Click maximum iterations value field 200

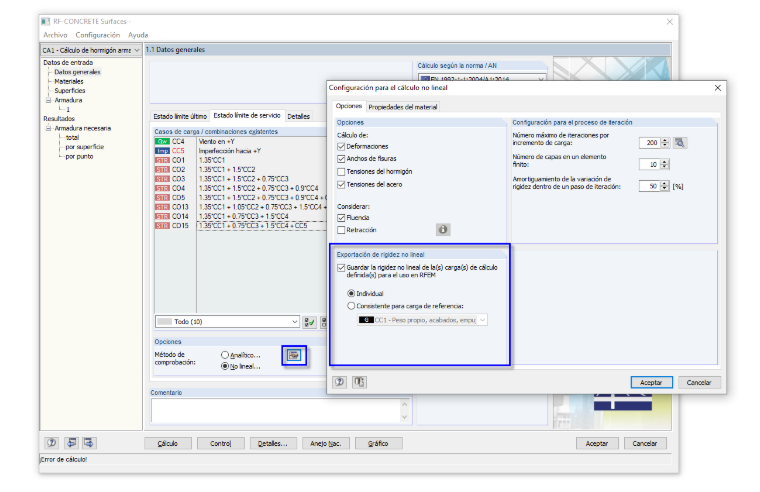click(x=649, y=143)
